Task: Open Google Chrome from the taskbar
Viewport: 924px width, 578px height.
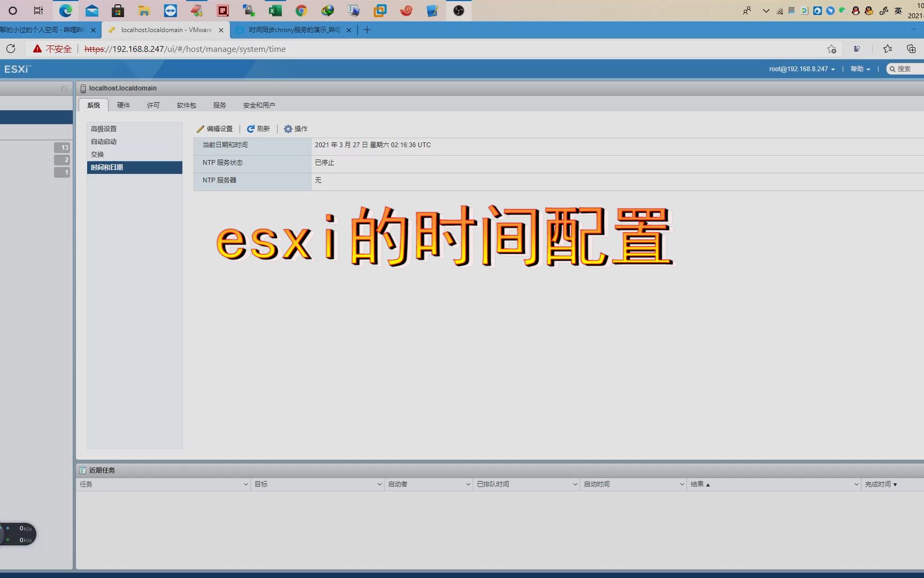Action: pyautogui.click(x=302, y=10)
